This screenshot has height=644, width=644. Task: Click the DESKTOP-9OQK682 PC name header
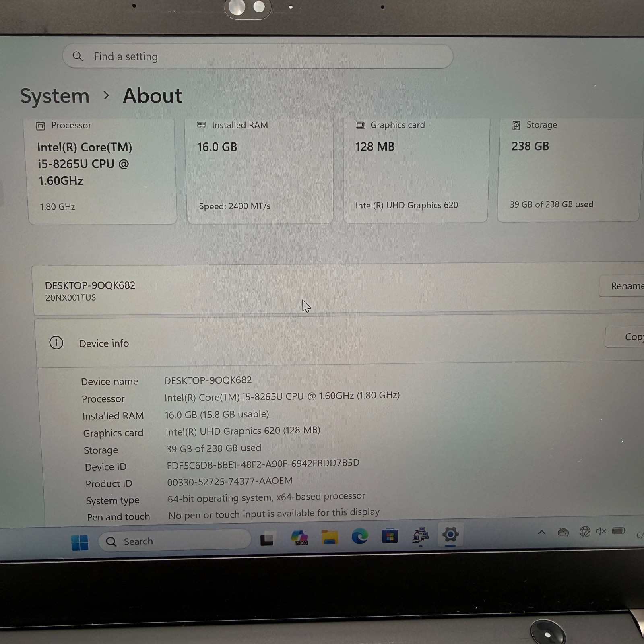[90, 285]
